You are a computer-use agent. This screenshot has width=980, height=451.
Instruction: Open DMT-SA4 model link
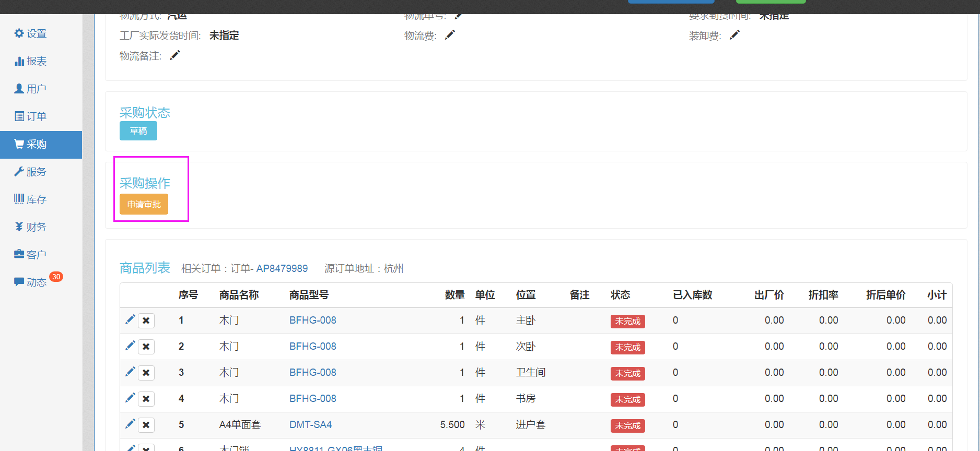(310, 425)
